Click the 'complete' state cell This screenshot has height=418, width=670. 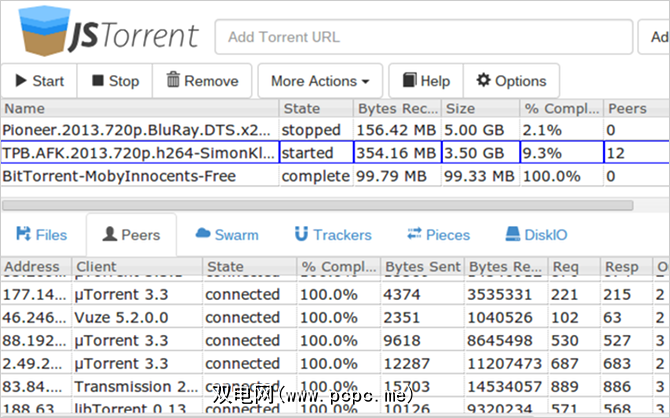pyautogui.click(x=316, y=176)
